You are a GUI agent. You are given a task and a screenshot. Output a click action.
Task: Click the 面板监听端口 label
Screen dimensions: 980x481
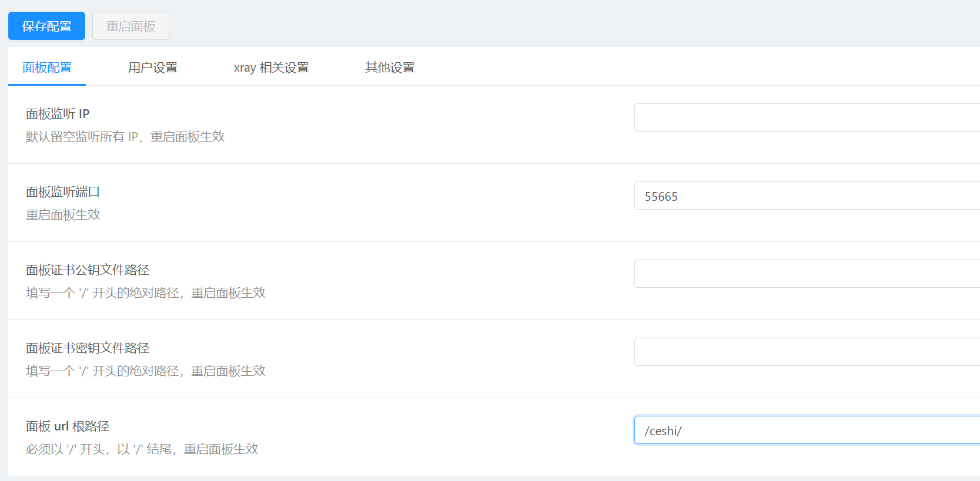(63, 192)
